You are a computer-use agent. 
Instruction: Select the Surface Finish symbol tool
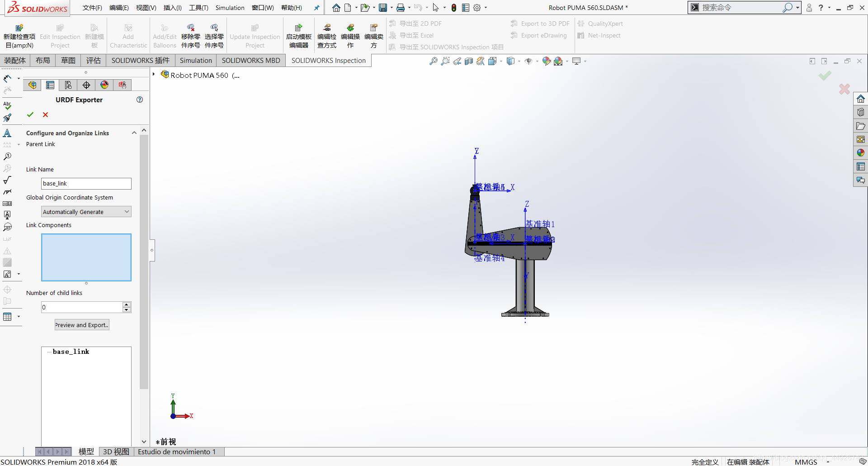(7, 180)
